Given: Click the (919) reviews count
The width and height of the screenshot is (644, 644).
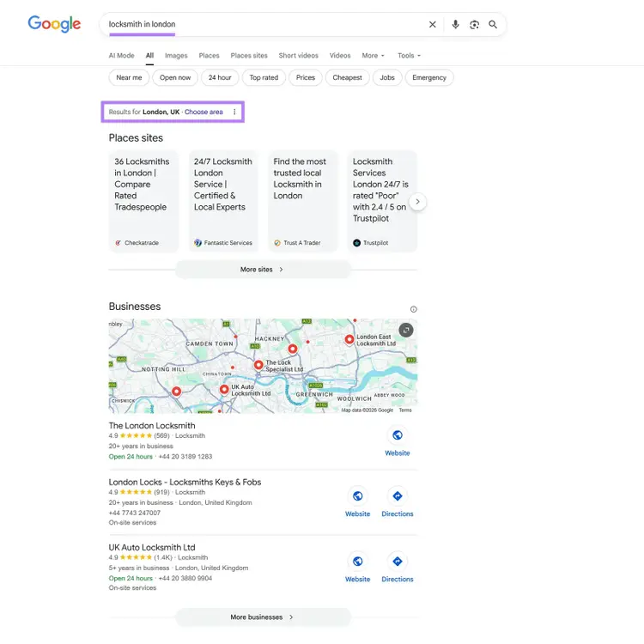Looking at the screenshot, I should point(161,492).
